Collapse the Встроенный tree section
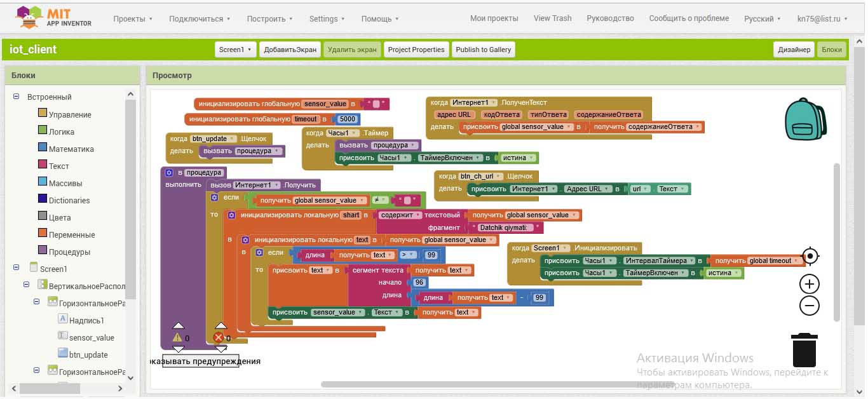Image resolution: width=868 pixels, height=399 pixels. click(17, 97)
